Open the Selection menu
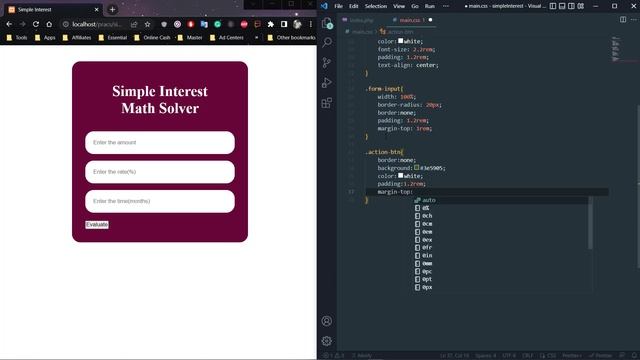 [376, 6]
